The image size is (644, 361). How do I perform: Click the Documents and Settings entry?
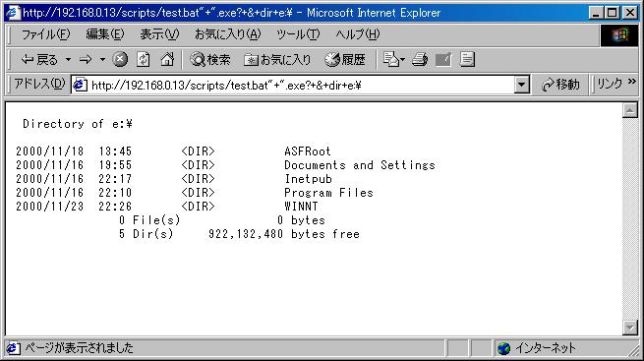[x=360, y=165]
